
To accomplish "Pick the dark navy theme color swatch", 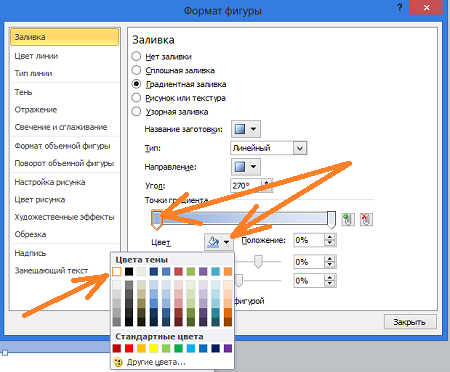I will click(154, 272).
